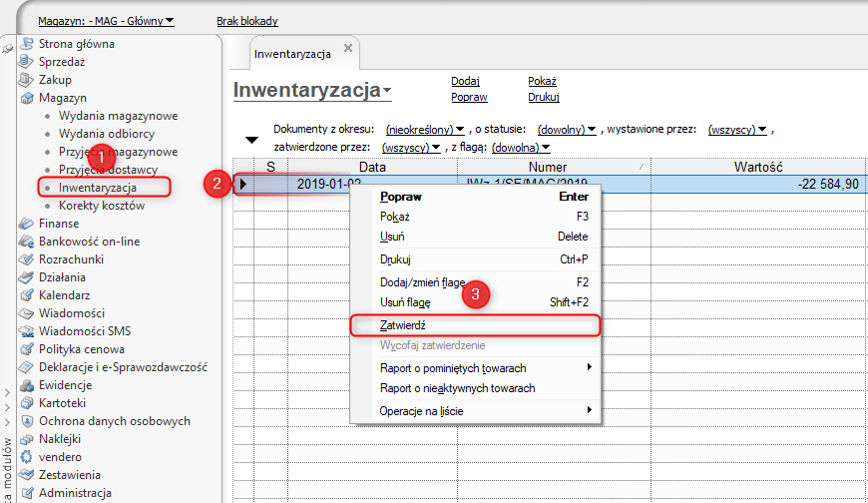Click the Polityka cenowa icon

(x=27, y=349)
